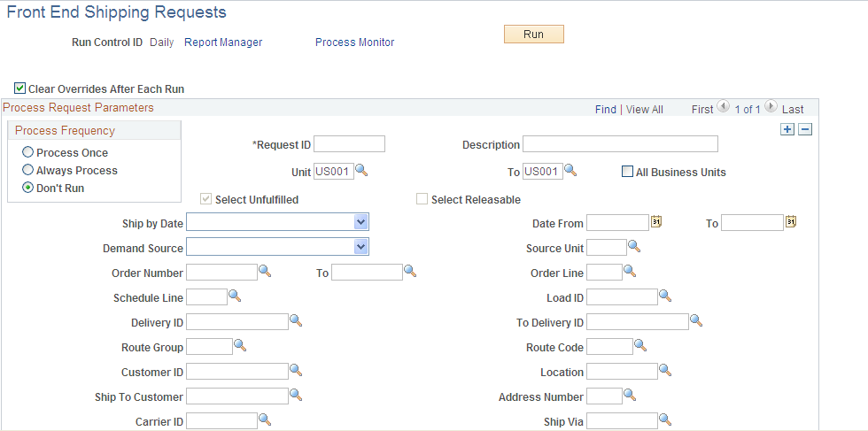Open lookup for Source Unit
This screenshot has width=868, height=431.
[x=634, y=246]
